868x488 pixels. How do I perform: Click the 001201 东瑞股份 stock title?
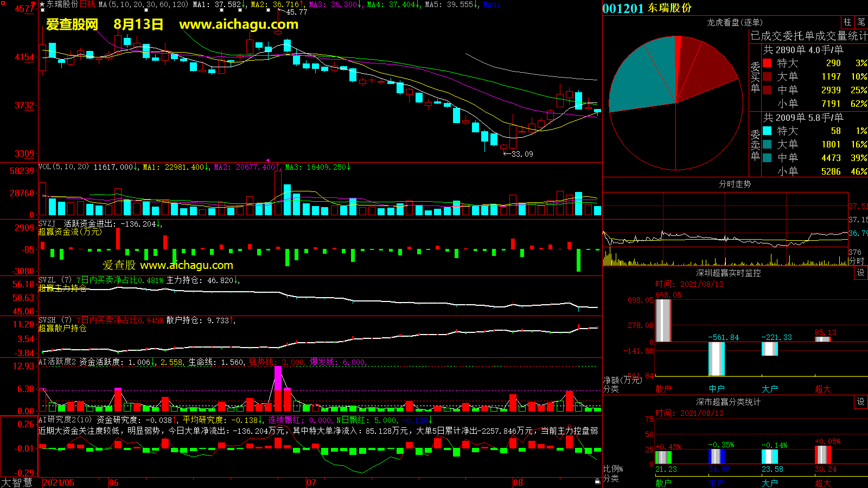[647, 8]
